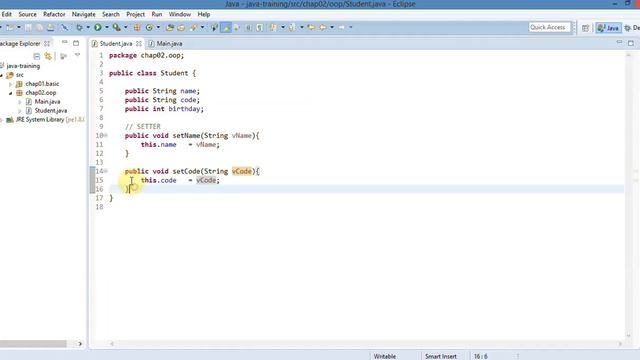Open the Debug dropdown arrow
The height and width of the screenshot is (360, 640).
pos(88,27)
